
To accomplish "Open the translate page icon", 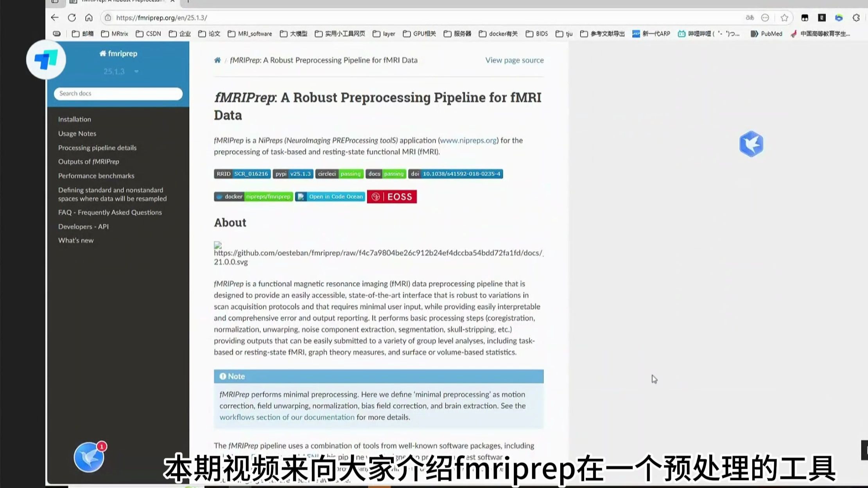I will pyautogui.click(x=750, y=18).
